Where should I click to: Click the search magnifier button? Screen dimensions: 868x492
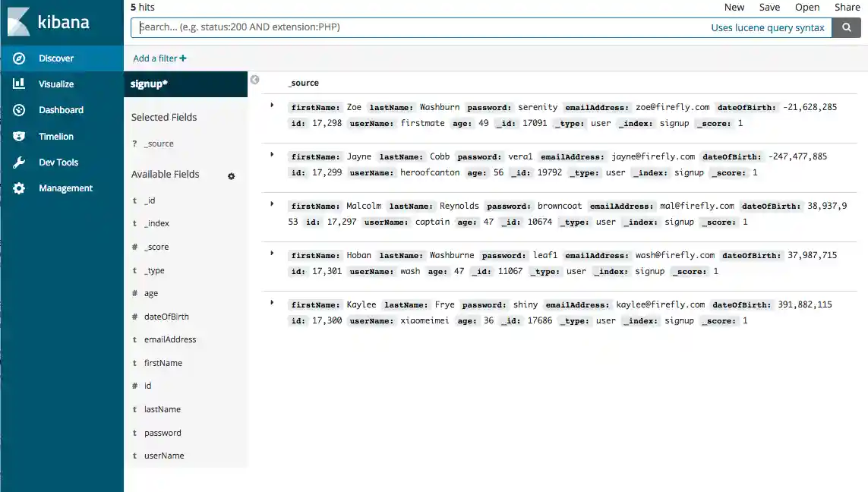coord(846,27)
